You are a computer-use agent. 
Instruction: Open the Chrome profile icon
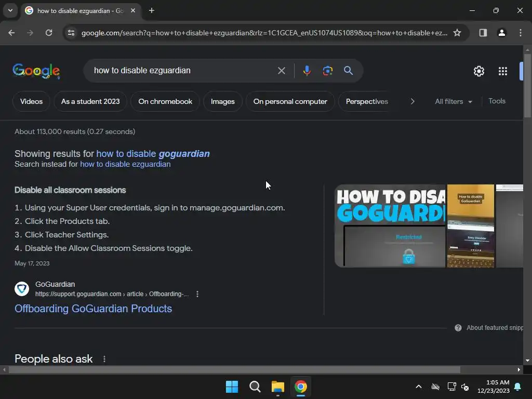501,33
